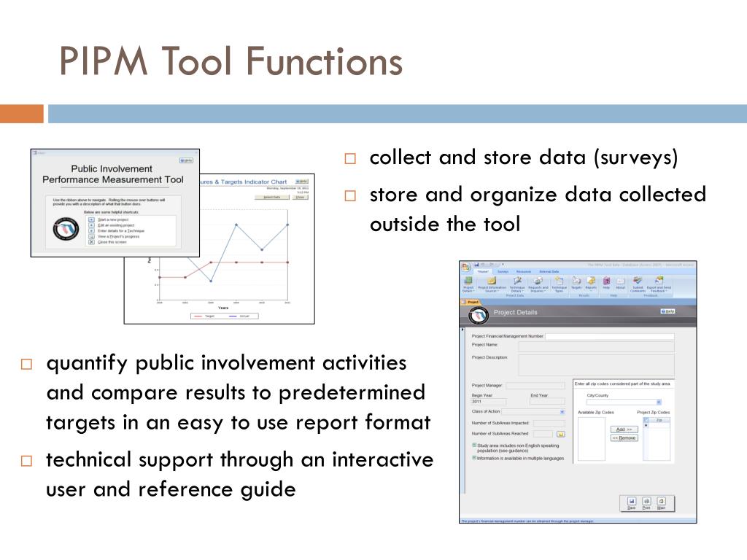Image resolution: width=747 pixels, height=560 pixels.
Task: Open Help book icon in ribbon
Action: click(x=606, y=283)
